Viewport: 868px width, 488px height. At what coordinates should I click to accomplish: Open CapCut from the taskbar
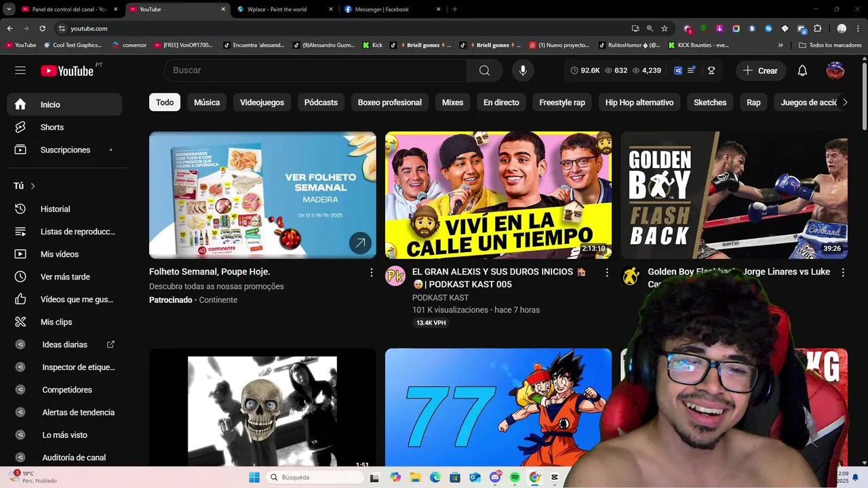555,477
